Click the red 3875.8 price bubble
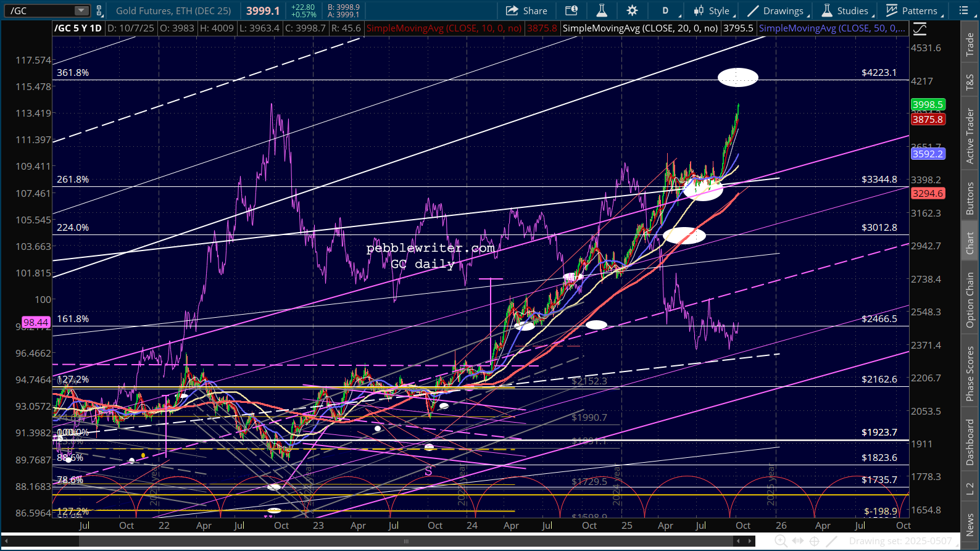 tap(928, 119)
